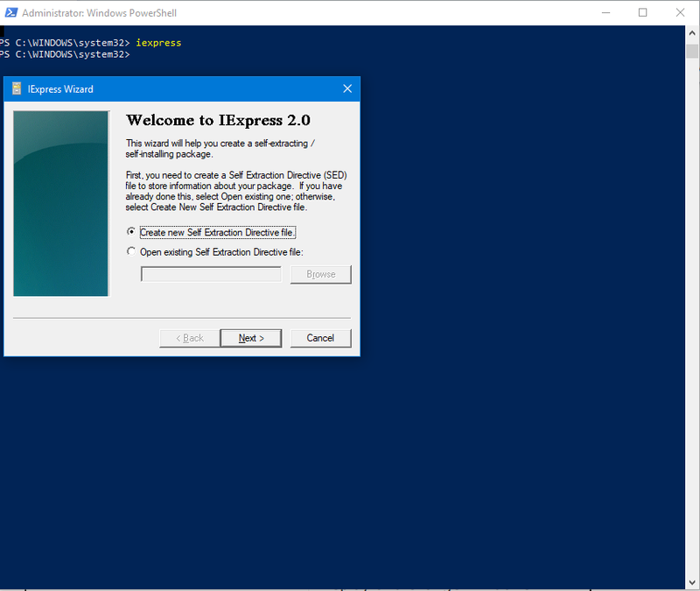The width and height of the screenshot is (700, 591).
Task: Click the scrollbar down arrow
Action: point(691,581)
